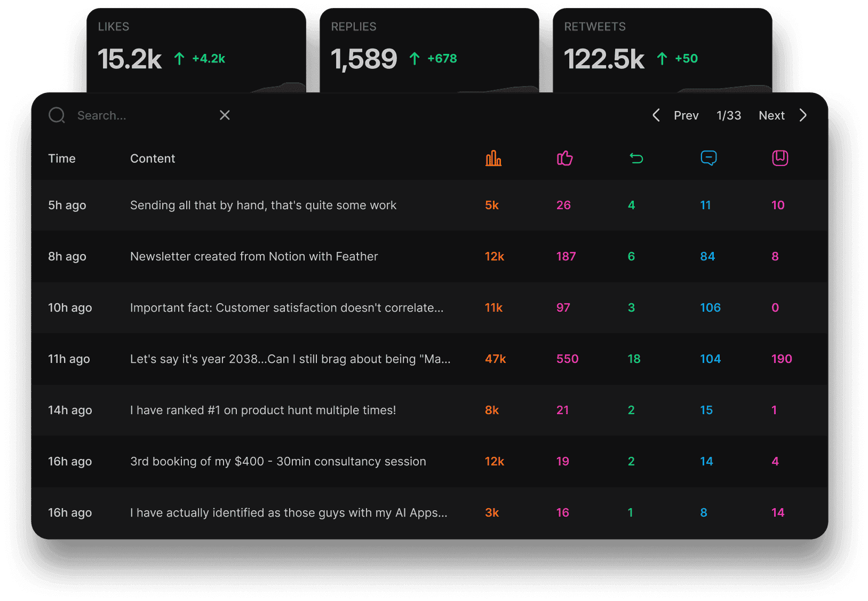Click the 104 replies value
Image resolution: width=868 pixels, height=601 pixels.
click(x=710, y=359)
